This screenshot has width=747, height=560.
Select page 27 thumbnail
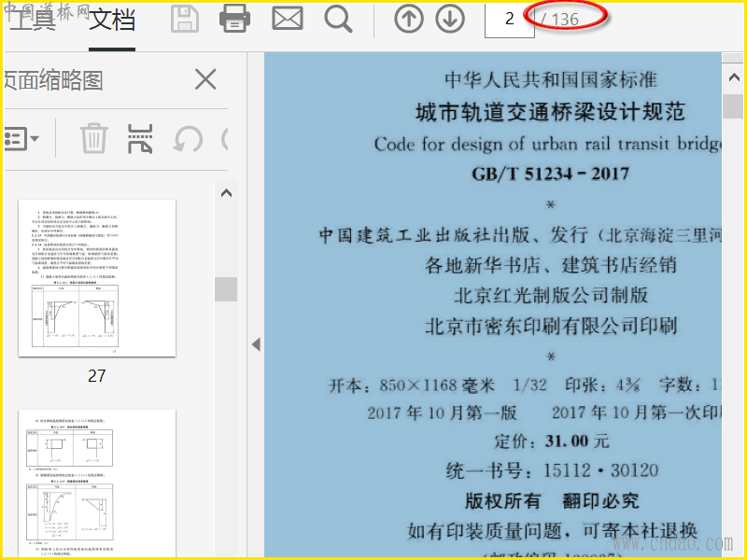[x=97, y=278]
